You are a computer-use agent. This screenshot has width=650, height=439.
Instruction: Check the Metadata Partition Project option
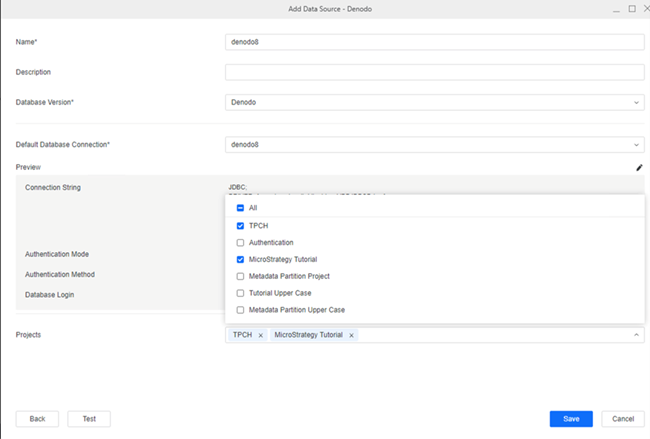tap(240, 276)
